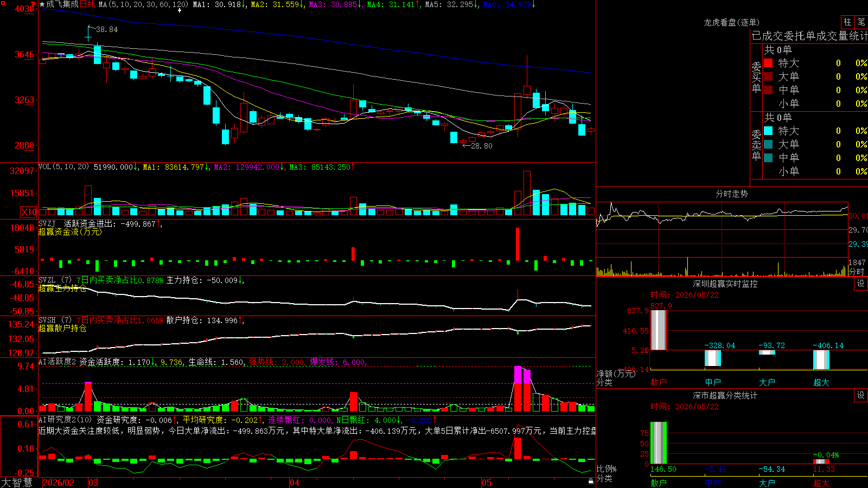Click the dark red 委买单 中单 color swatch
The width and height of the screenshot is (868, 488).
pos(768,90)
